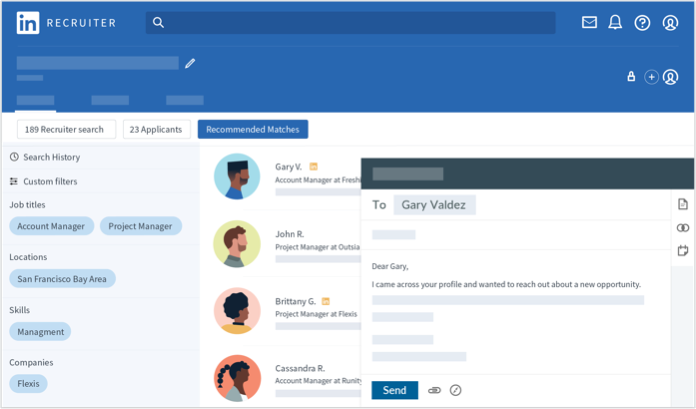
Task: Click the San Francisco Bay Area chip
Action: coord(62,279)
